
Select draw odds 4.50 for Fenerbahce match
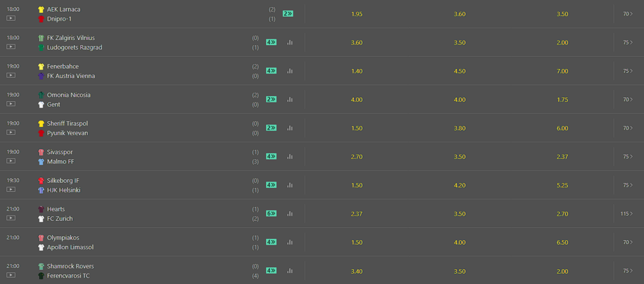pos(460,71)
